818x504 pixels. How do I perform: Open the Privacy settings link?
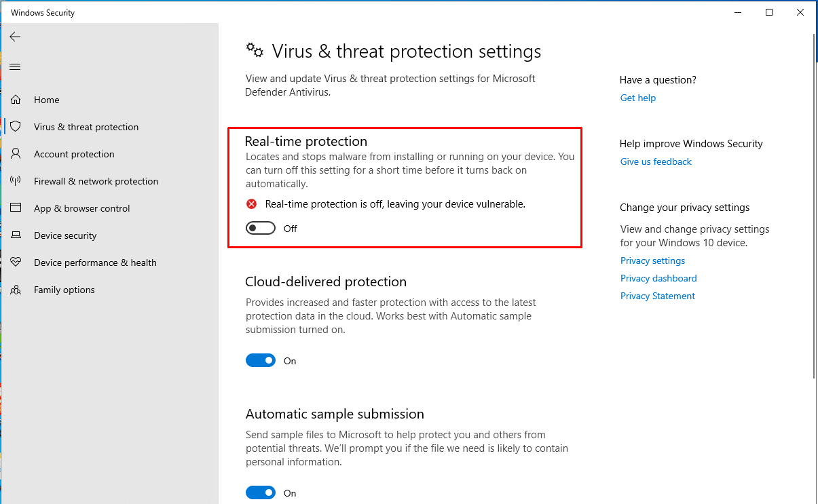point(652,260)
